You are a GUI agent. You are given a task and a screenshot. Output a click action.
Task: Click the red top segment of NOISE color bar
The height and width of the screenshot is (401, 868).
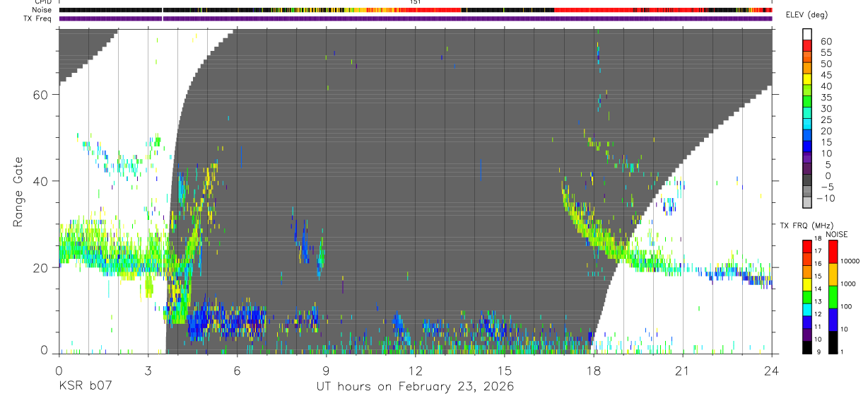[x=833, y=252]
